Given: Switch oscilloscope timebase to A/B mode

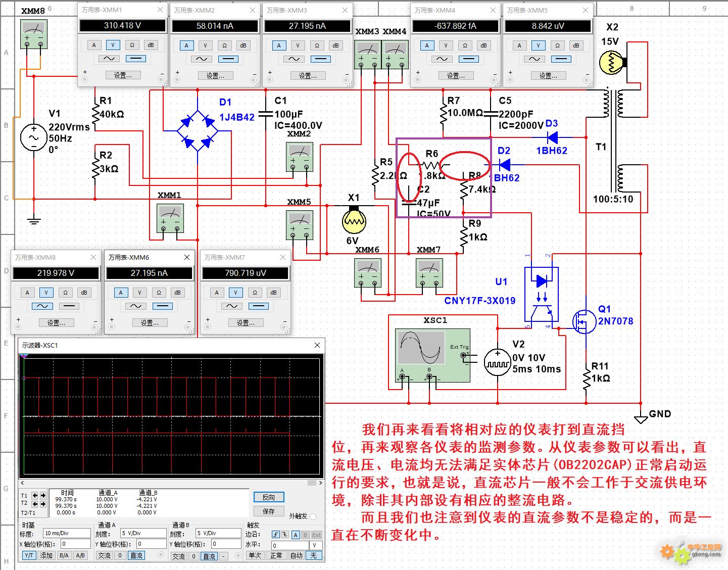Looking at the screenshot, I should click(80, 555).
